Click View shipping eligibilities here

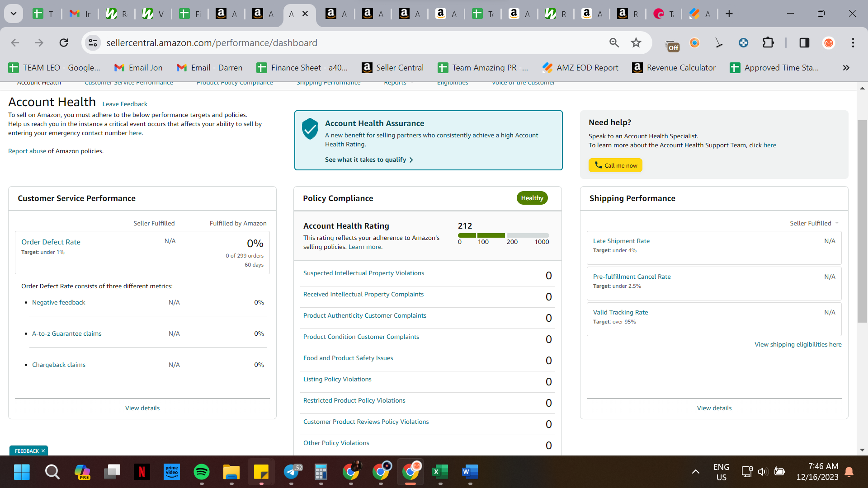[798, 344]
